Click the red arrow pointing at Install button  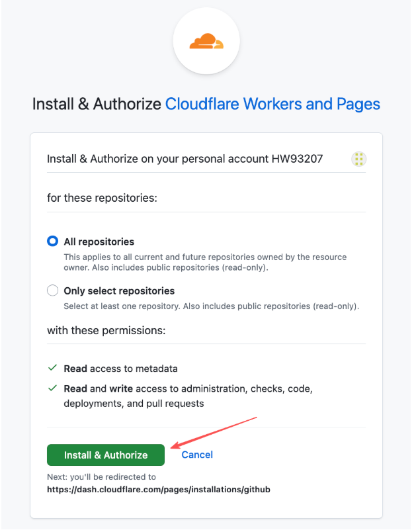214,431
